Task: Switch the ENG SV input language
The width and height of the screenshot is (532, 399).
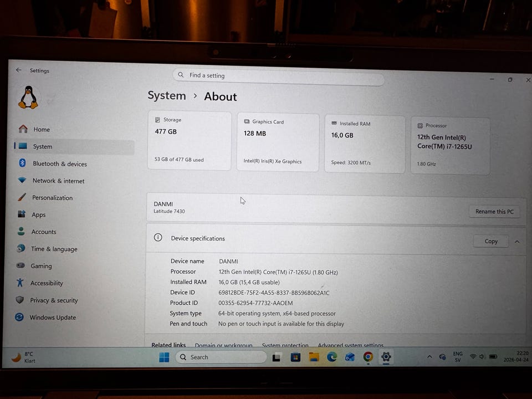Action: click(x=458, y=356)
